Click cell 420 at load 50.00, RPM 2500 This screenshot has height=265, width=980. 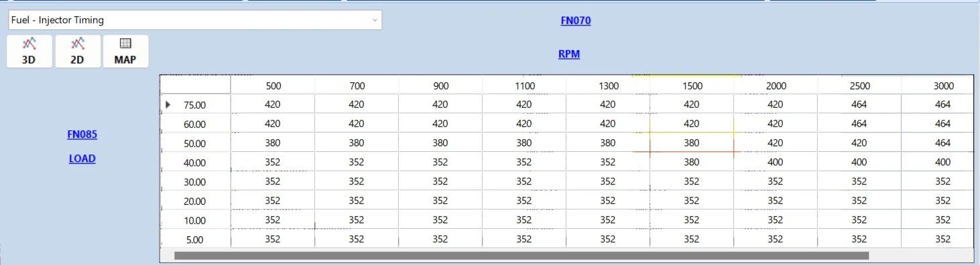[859, 143]
